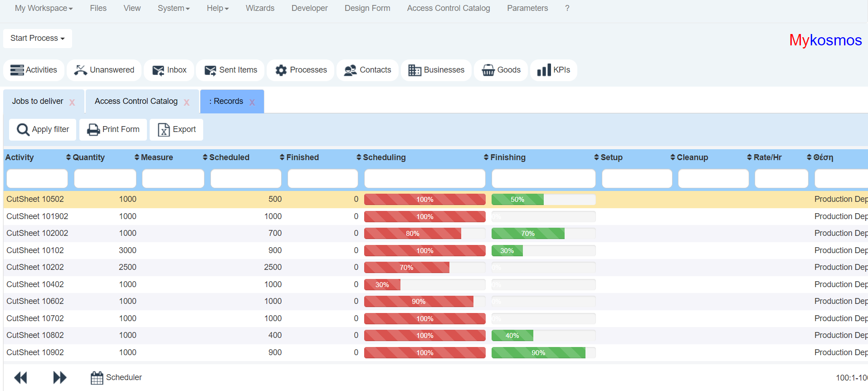Open the Parameters menu
The width and height of the screenshot is (868, 391).
(x=527, y=8)
